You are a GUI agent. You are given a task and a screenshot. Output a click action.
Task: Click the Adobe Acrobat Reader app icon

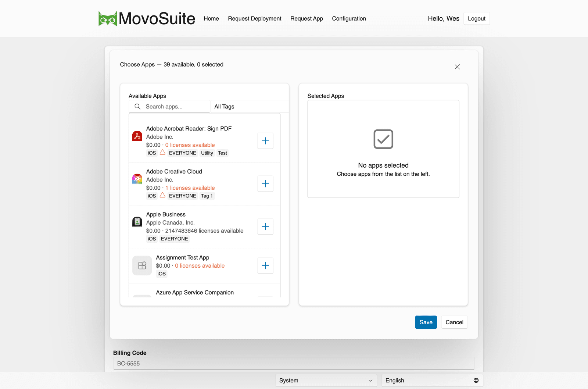(x=137, y=136)
